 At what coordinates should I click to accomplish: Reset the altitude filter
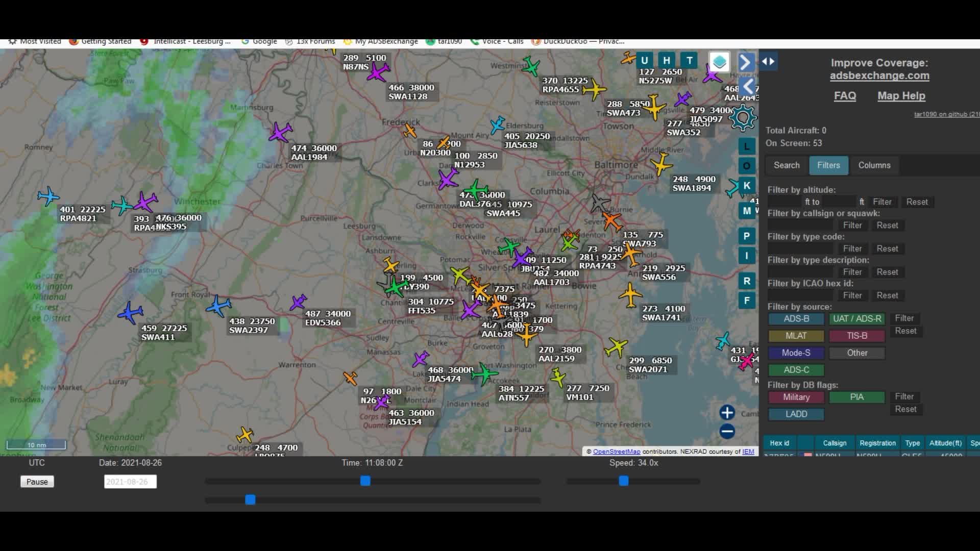coord(917,202)
